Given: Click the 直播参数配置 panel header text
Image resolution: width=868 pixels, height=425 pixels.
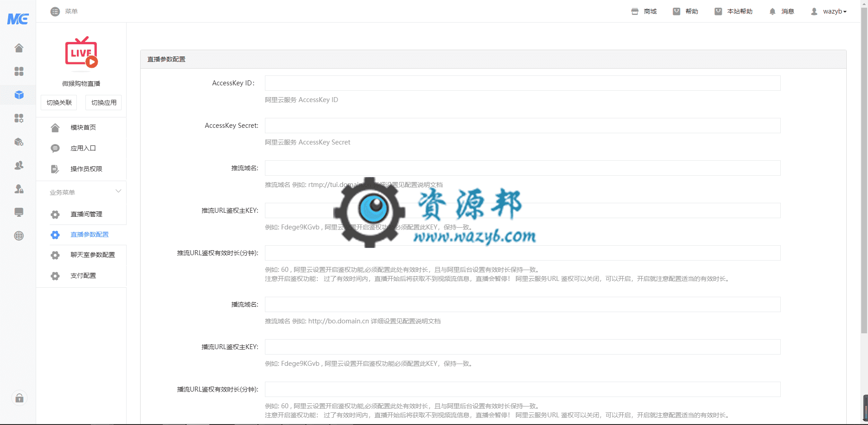Looking at the screenshot, I should pos(166,59).
